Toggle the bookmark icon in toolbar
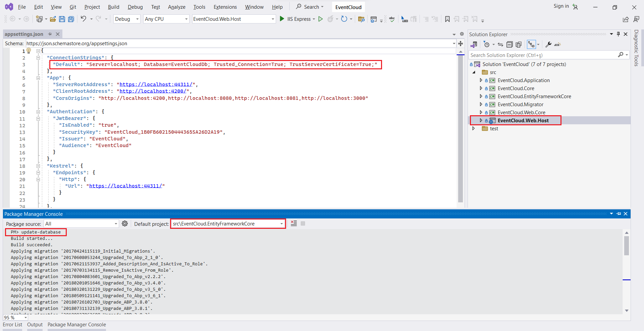644x331 pixels. [447, 19]
